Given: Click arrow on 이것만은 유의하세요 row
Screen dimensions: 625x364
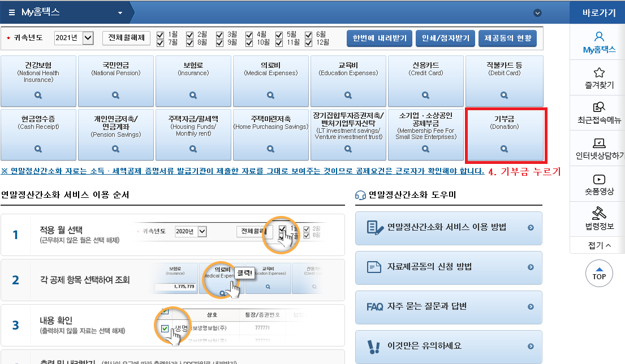Looking at the screenshot, I should click(x=531, y=346).
